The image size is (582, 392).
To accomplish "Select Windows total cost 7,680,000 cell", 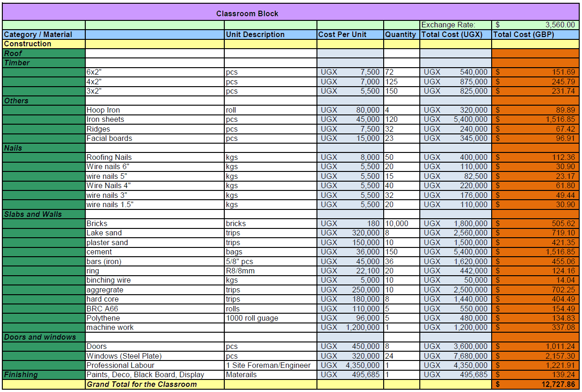I will (x=456, y=356).
